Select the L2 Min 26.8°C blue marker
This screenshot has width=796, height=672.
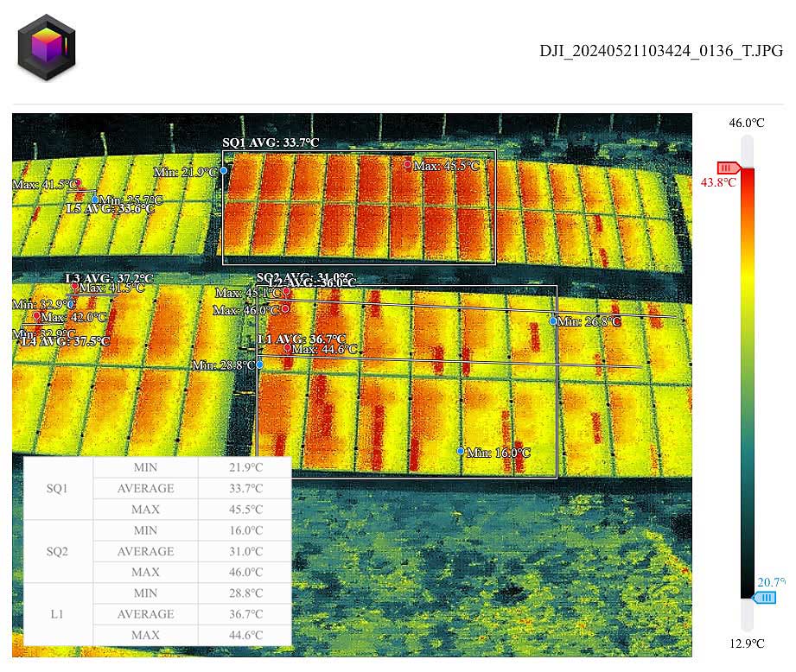(x=553, y=321)
